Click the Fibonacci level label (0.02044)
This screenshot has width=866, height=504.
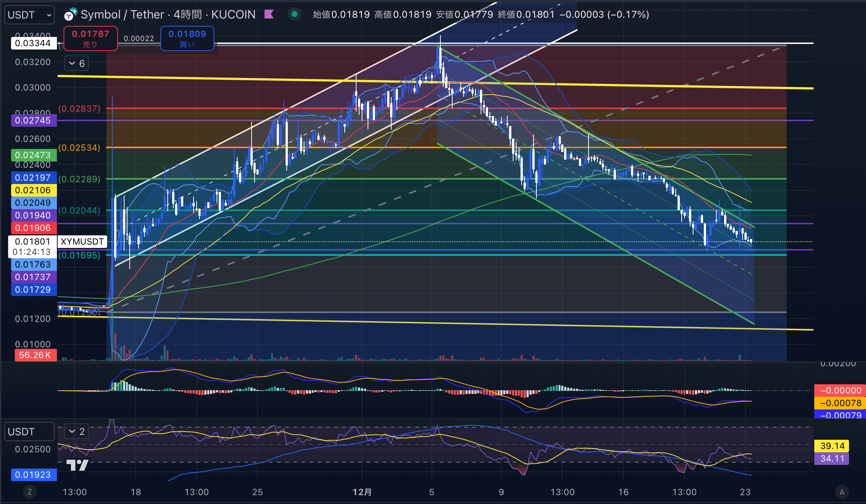coord(79,210)
